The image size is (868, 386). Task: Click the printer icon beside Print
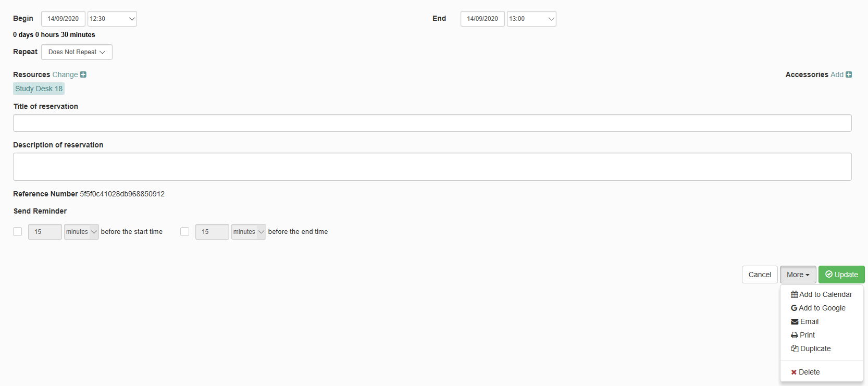click(x=795, y=335)
